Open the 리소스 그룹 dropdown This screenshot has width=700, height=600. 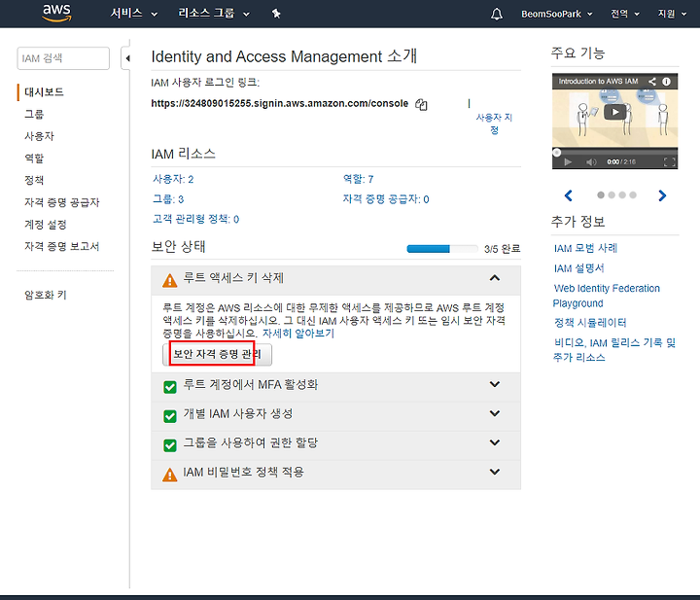[214, 14]
